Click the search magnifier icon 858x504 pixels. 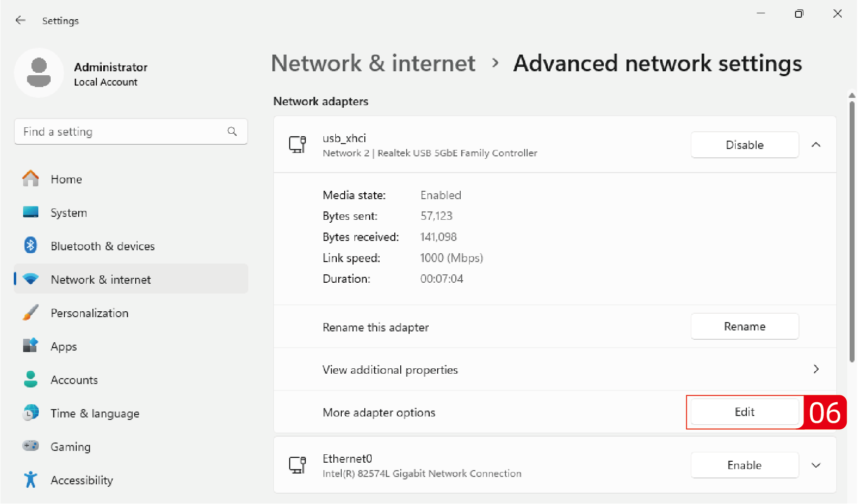232,131
